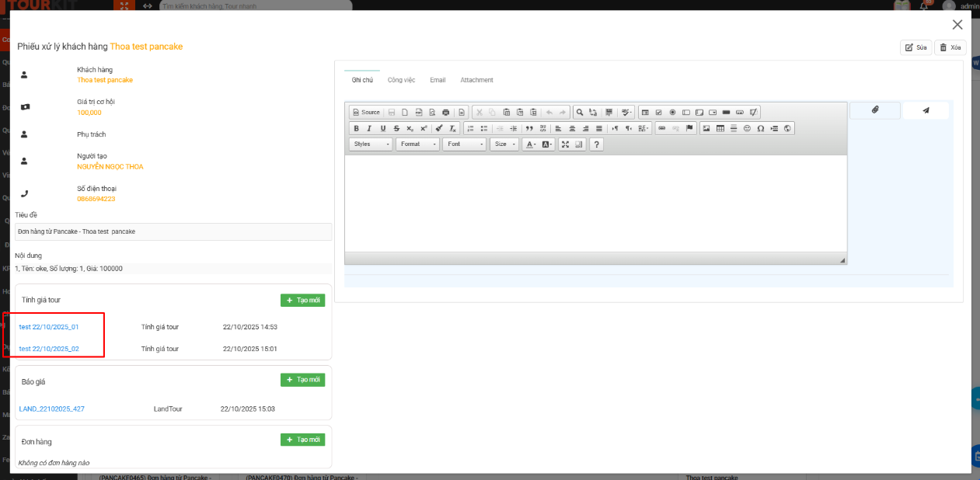Open quotation LAND_22102025_427
This screenshot has height=480, width=980.
[x=51, y=409]
